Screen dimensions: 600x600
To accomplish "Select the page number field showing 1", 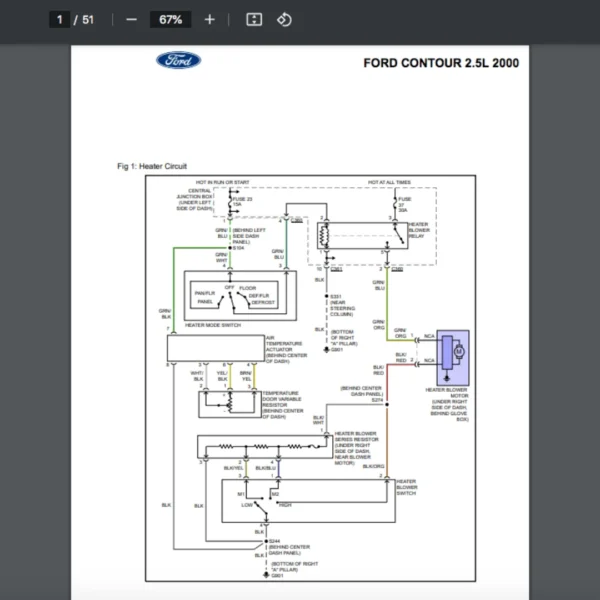I will point(59,20).
